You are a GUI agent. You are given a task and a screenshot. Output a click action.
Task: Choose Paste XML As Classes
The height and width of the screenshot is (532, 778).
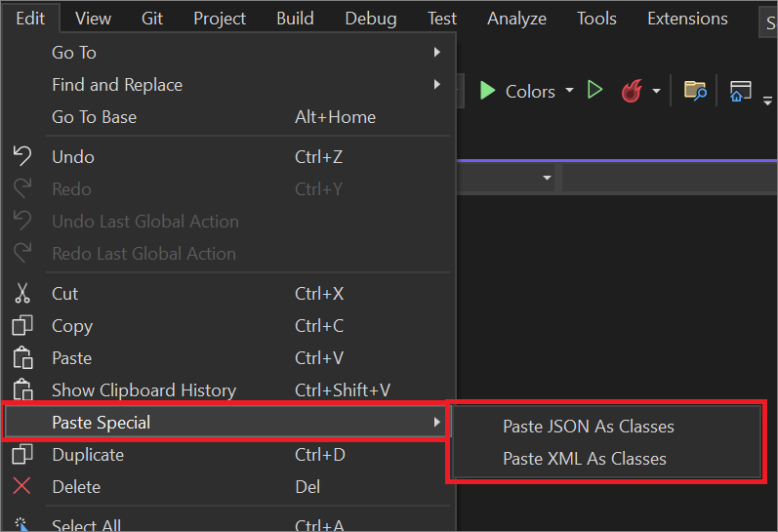coord(585,459)
